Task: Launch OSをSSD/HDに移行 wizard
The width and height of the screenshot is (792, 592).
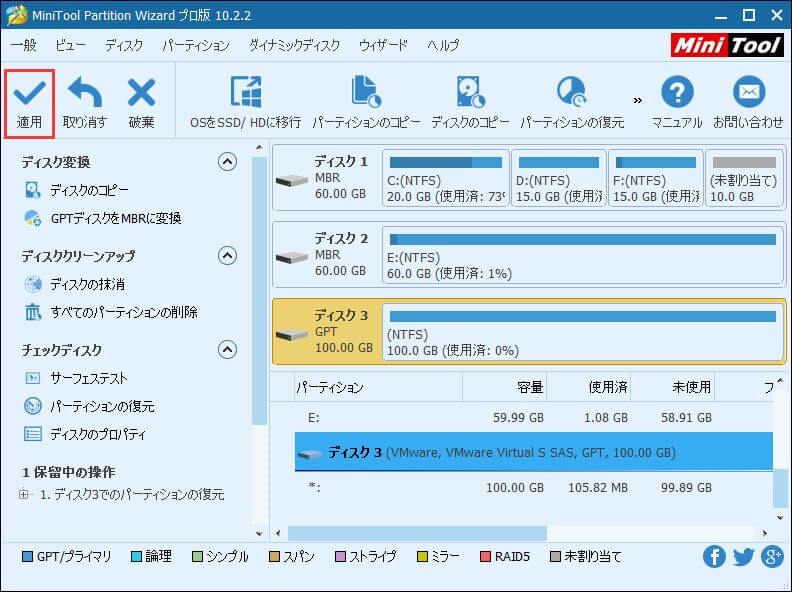Action: point(245,103)
